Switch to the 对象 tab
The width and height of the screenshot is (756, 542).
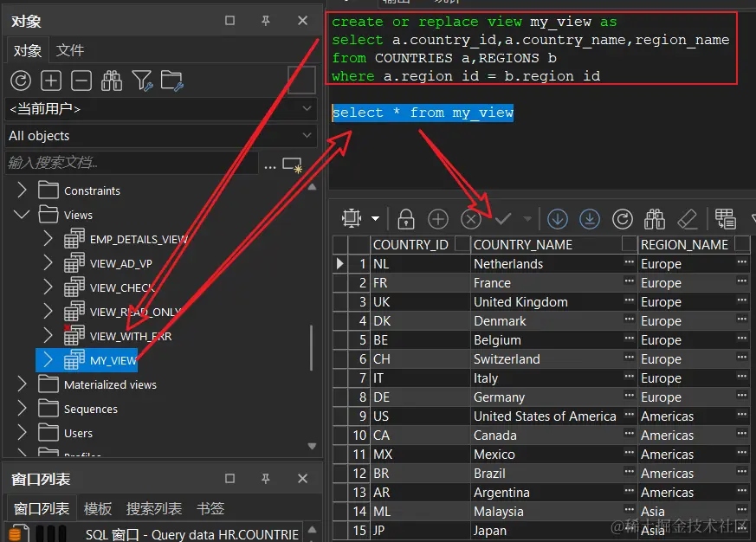[28, 50]
